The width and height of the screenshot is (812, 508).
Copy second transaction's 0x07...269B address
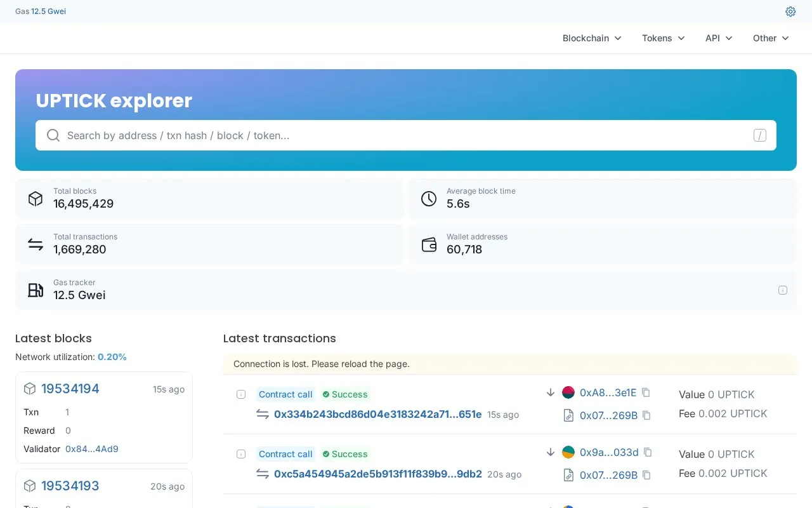click(646, 475)
